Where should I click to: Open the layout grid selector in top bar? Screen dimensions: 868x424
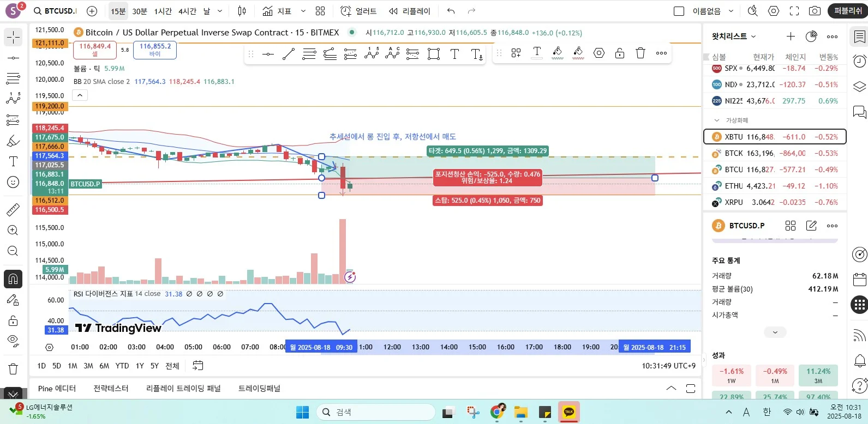(x=320, y=11)
